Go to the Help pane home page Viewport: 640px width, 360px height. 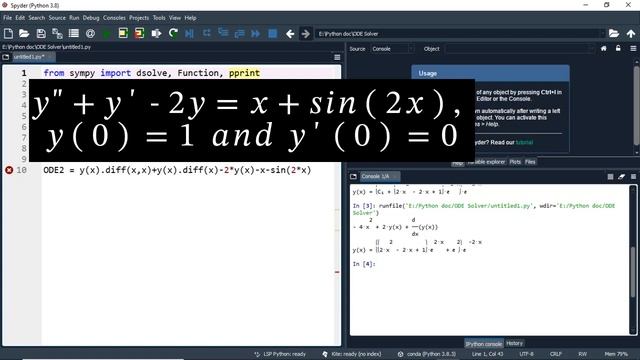604,49
